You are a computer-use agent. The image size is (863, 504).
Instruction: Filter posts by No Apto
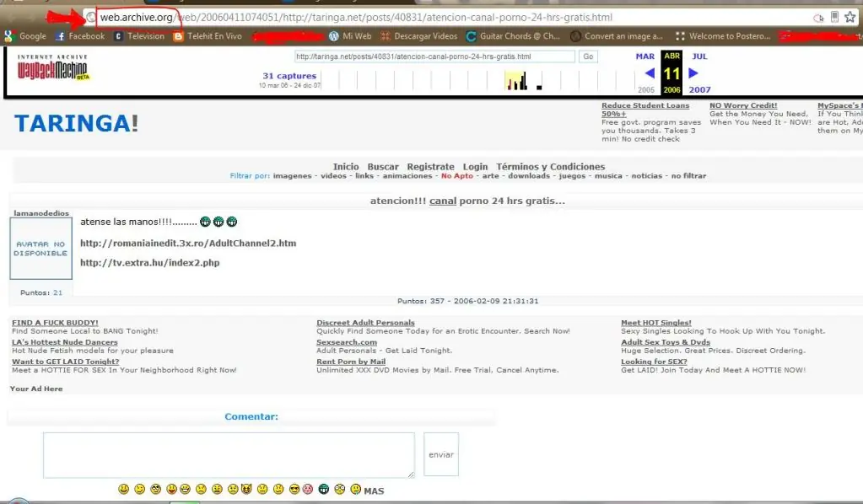(457, 176)
